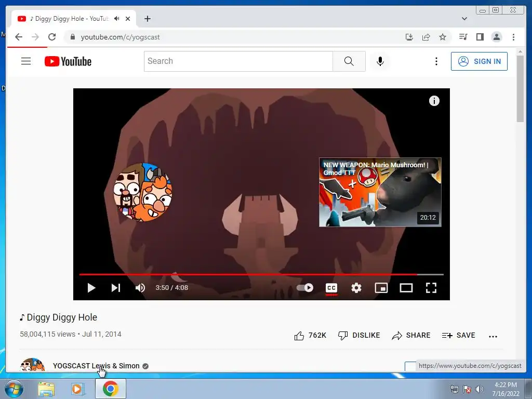Share this page icon in address bar
This screenshot has height=399, width=532.
(426, 37)
